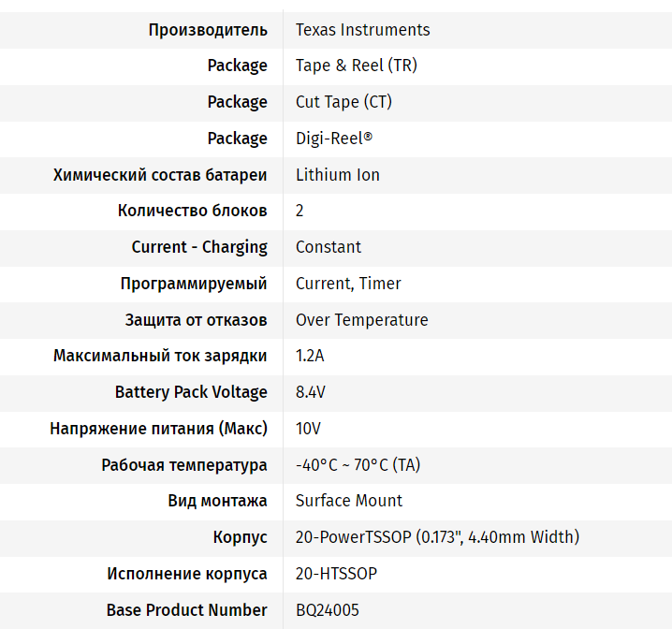Click the BQ24005 base product number

[327, 610]
